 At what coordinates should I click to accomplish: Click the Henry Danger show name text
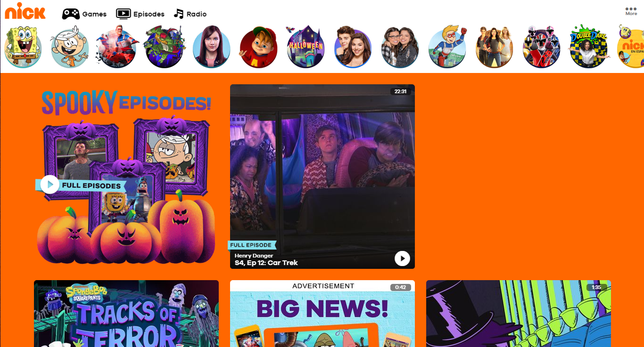coord(254,256)
